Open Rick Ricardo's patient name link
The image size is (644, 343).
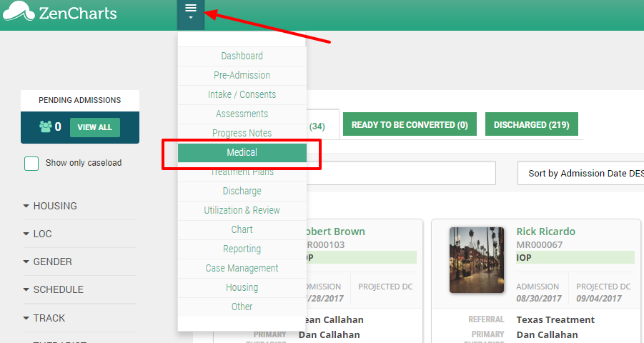click(546, 232)
